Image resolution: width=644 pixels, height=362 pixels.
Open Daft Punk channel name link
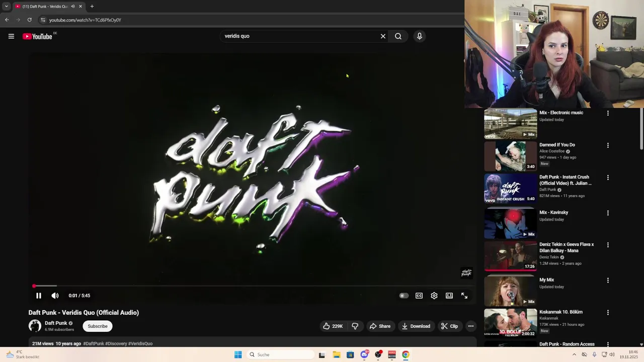tap(56, 323)
